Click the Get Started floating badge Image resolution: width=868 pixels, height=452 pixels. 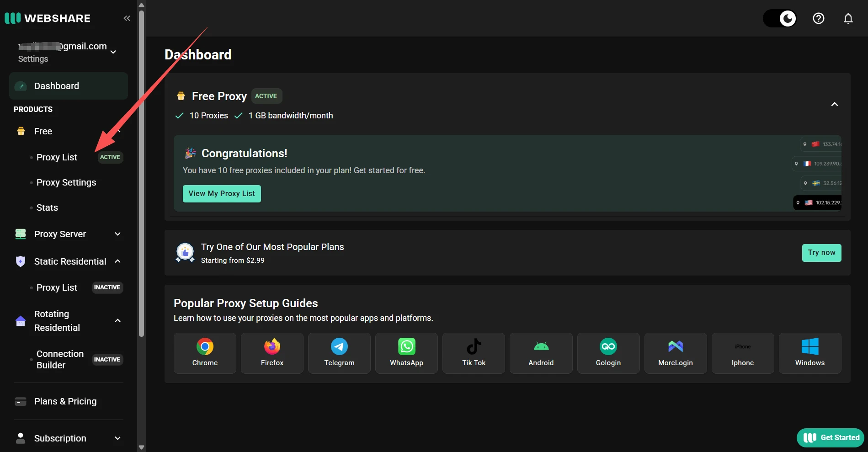coord(830,437)
